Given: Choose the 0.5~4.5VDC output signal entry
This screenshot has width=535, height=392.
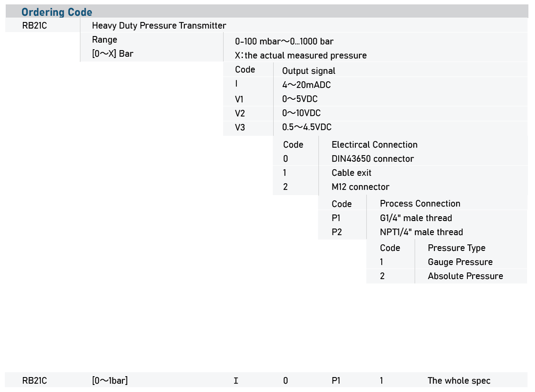Looking at the screenshot, I should [307, 127].
